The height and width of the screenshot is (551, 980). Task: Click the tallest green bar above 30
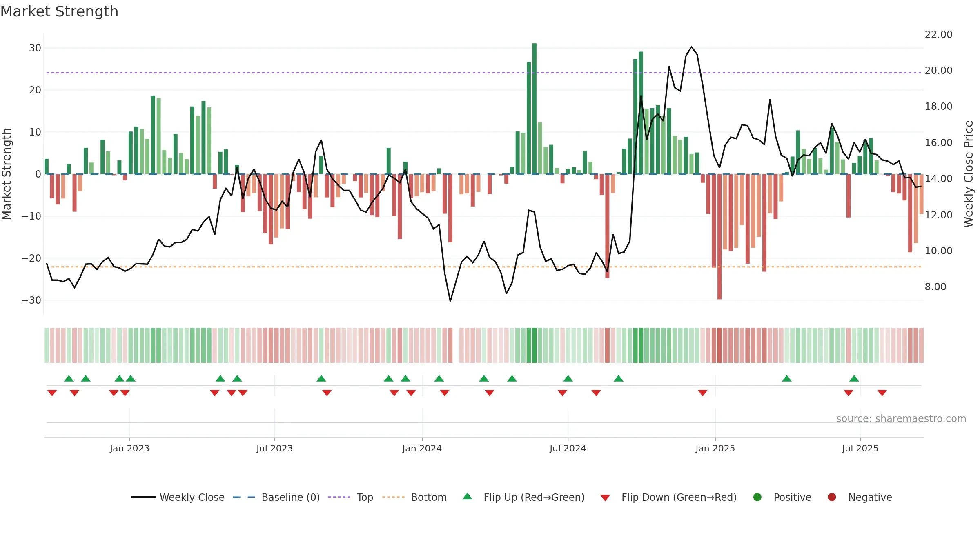(x=535, y=109)
